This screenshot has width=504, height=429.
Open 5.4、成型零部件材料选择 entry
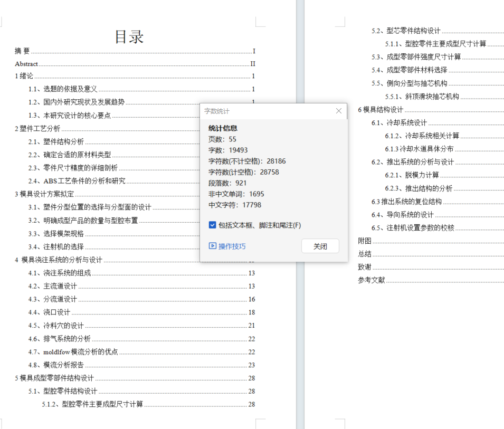pos(438,70)
